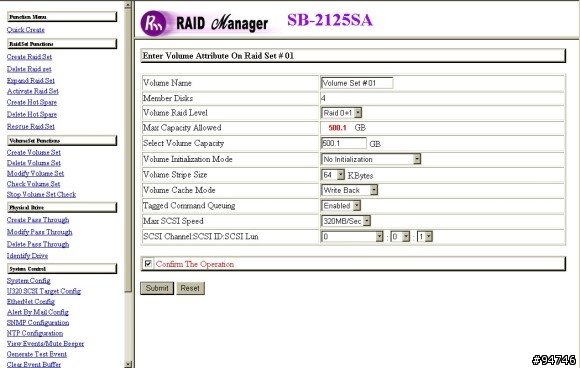
Task: Open the SNMP Configuration link
Action: (x=38, y=323)
